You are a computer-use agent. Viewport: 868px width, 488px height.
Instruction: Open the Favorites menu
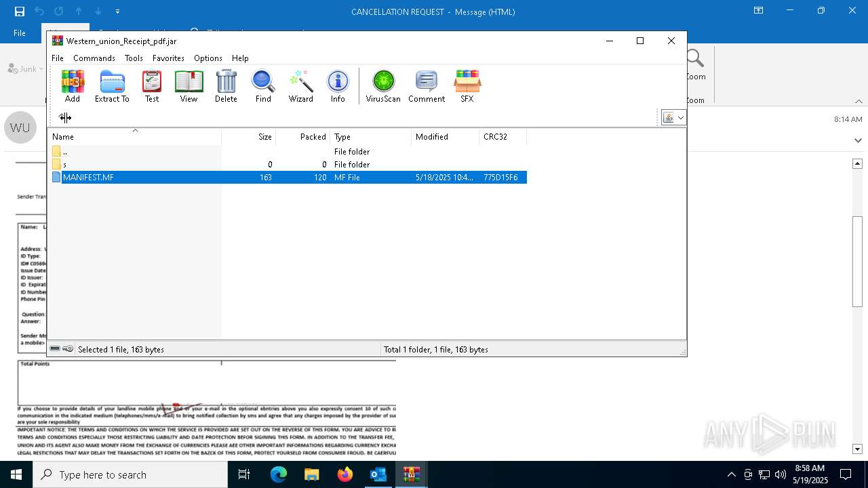point(168,58)
